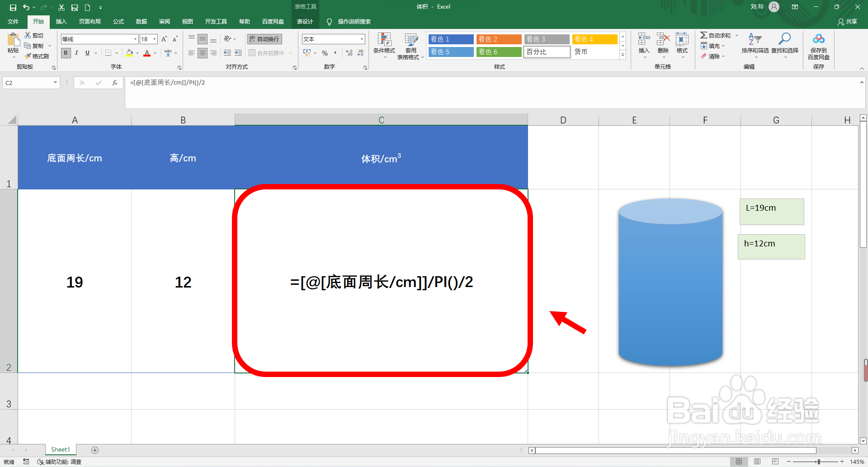Select the Accent 2 (着色 2) style swatch
This screenshot has height=467, width=868.
coord(499,39)
